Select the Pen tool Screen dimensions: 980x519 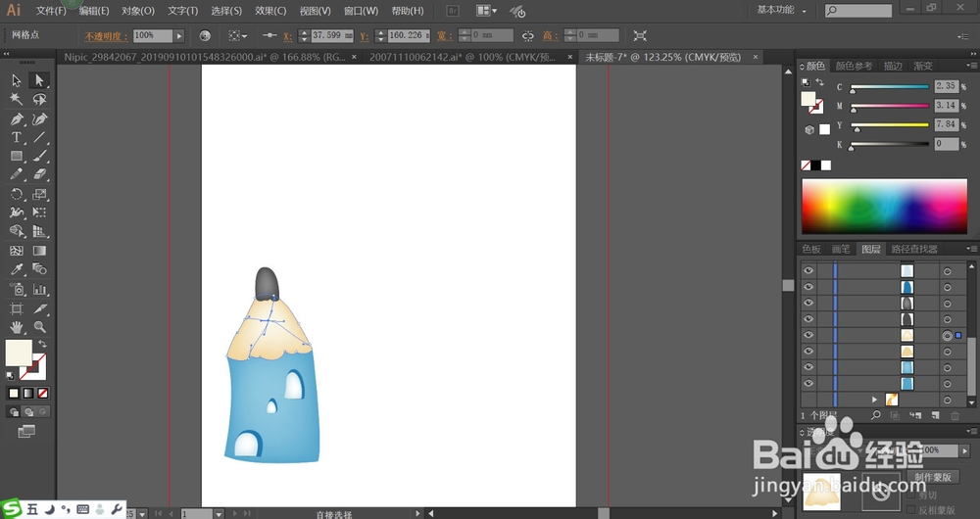pos(17,118)
